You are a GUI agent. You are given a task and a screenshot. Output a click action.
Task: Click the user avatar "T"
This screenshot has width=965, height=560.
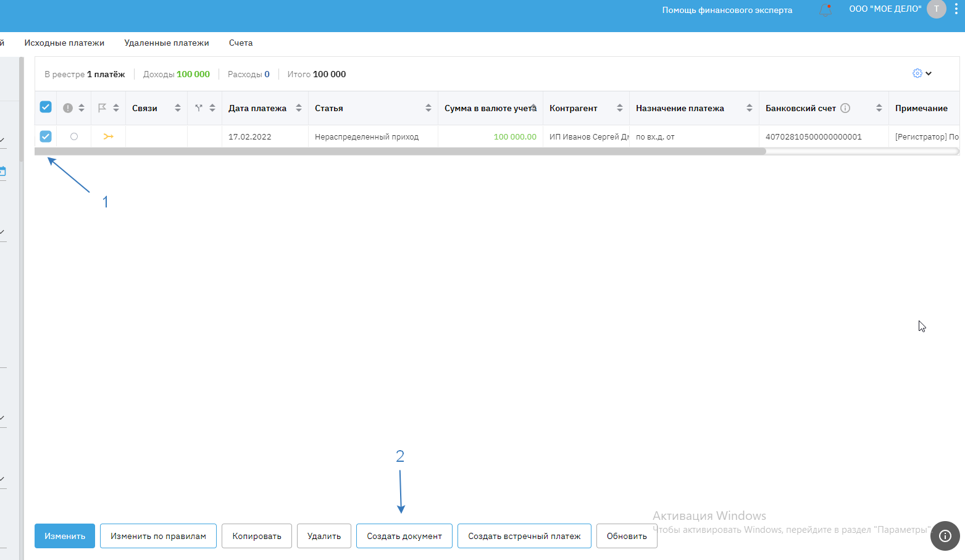[936, 9]
